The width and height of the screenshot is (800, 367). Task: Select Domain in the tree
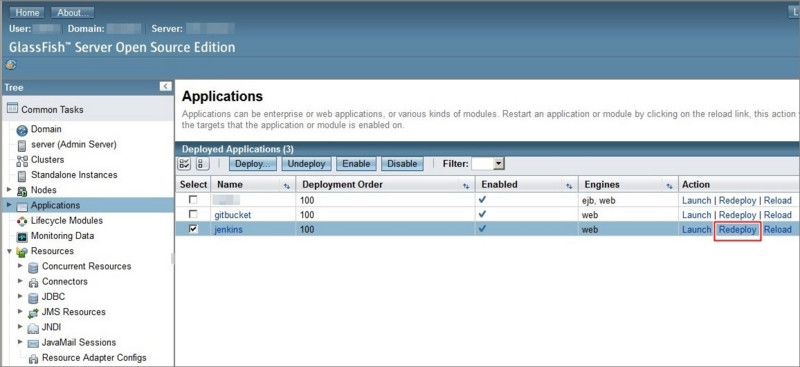tap(46, 129)
